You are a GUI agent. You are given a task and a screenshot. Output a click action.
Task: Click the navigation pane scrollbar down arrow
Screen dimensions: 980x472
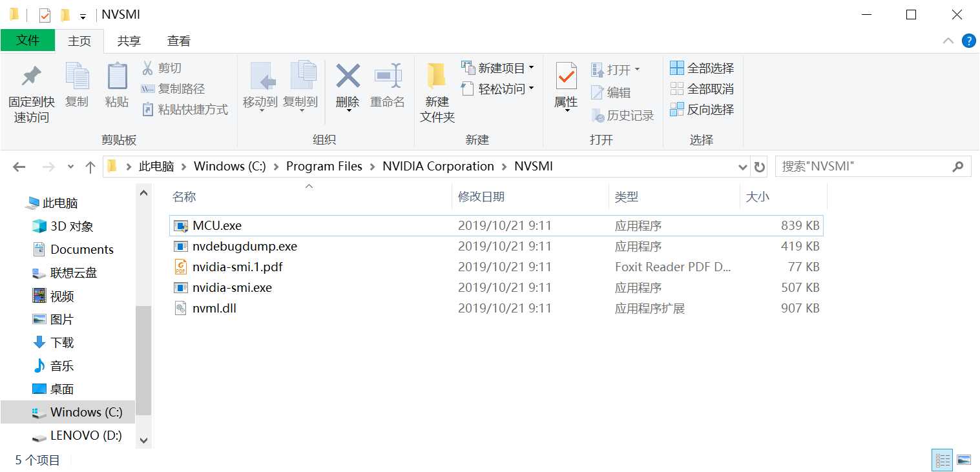[x=143, y=441]
